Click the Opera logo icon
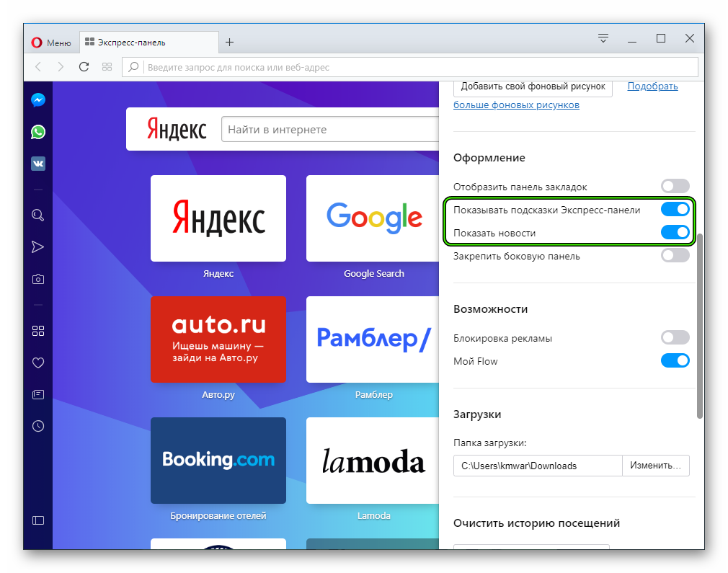This screenshot has width=728, height=573. click(x=37, y=43)
